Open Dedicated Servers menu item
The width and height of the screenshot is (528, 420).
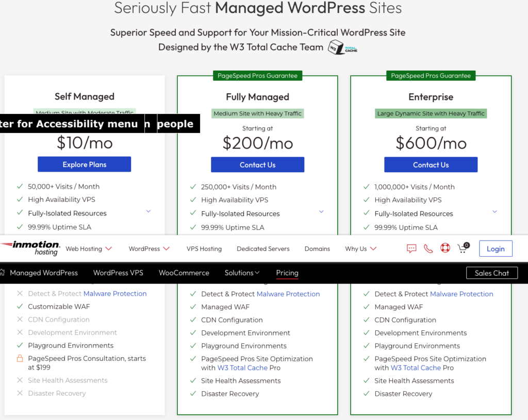263,249
